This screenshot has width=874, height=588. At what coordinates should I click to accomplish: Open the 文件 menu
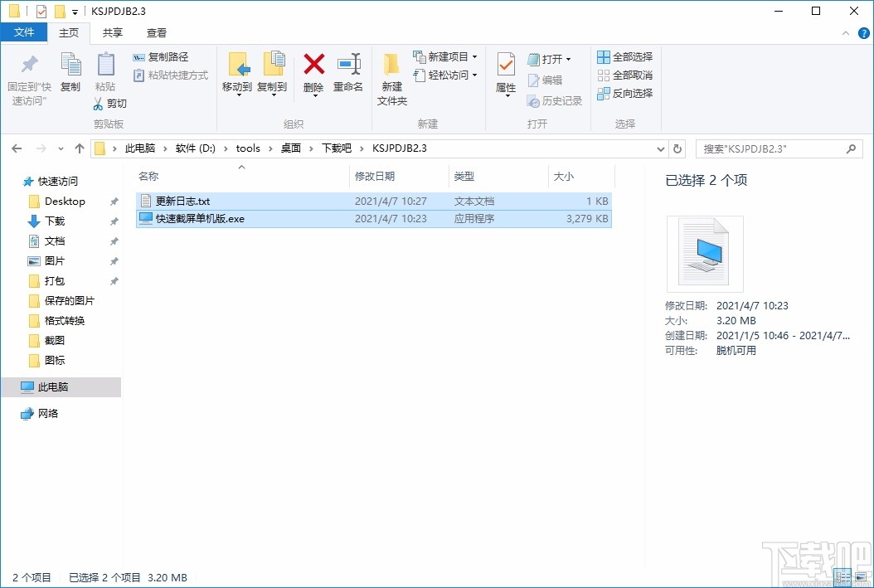tap(24, 32)
